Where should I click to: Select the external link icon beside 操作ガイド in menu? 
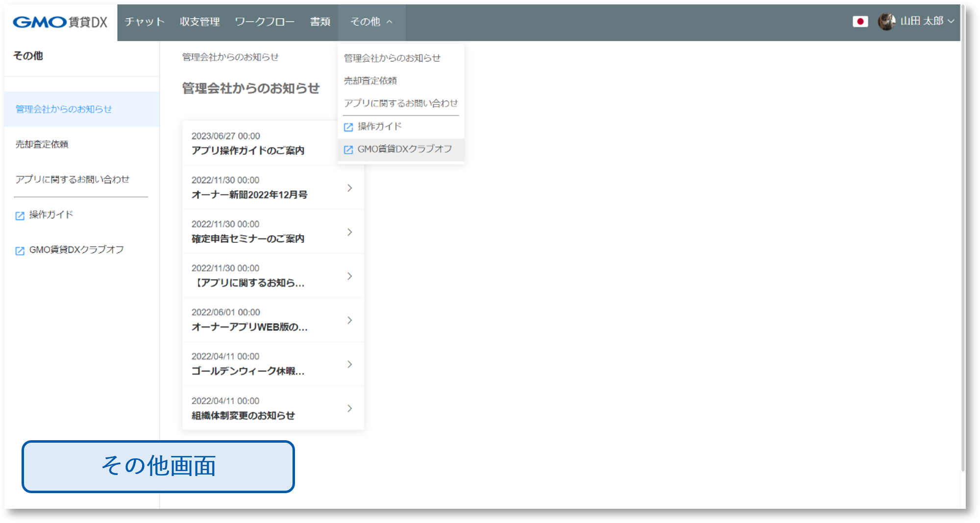click(348, 126)
